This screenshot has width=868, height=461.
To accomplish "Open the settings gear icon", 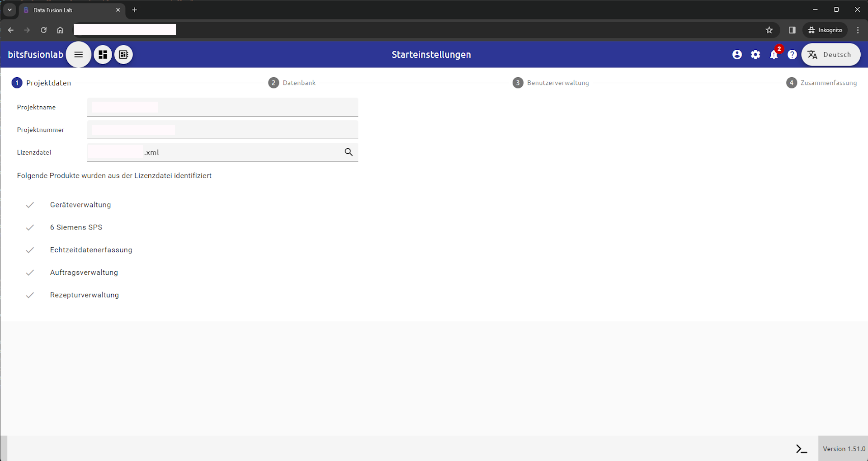I will tap(755, 55).
